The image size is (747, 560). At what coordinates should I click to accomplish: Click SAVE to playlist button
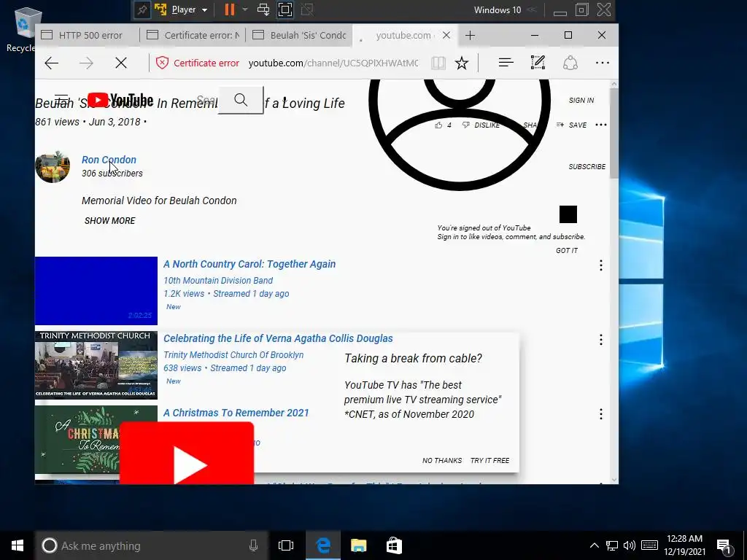tap(571, 125)
